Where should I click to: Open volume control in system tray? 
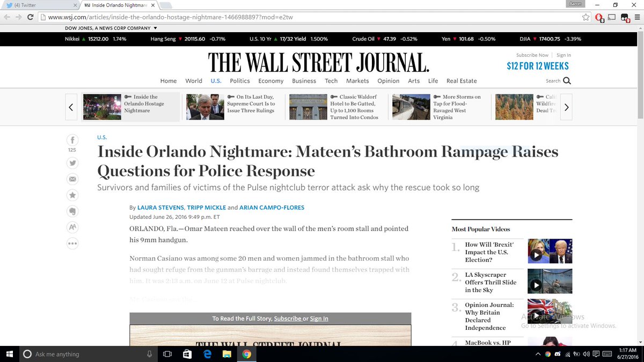[587, 354]
